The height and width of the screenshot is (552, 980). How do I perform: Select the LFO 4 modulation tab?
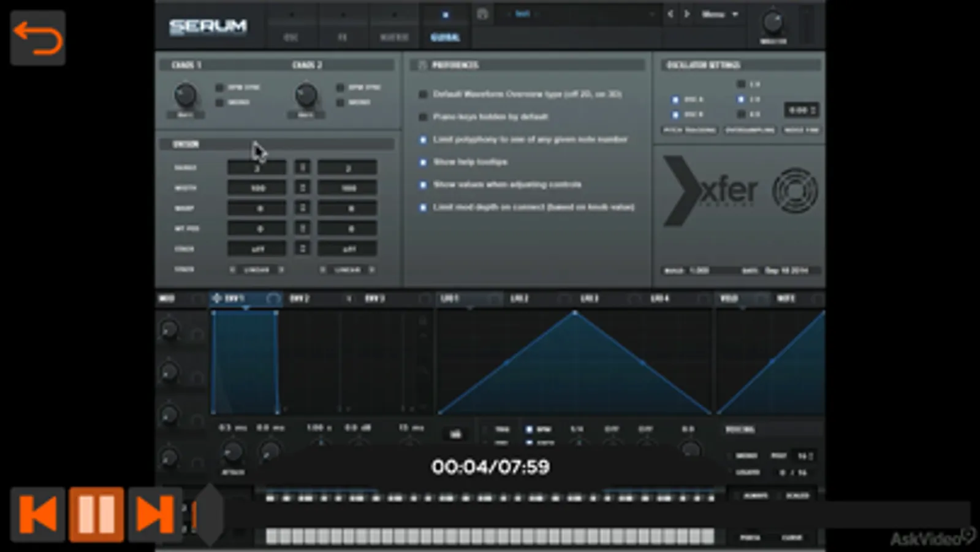[659, 299]
